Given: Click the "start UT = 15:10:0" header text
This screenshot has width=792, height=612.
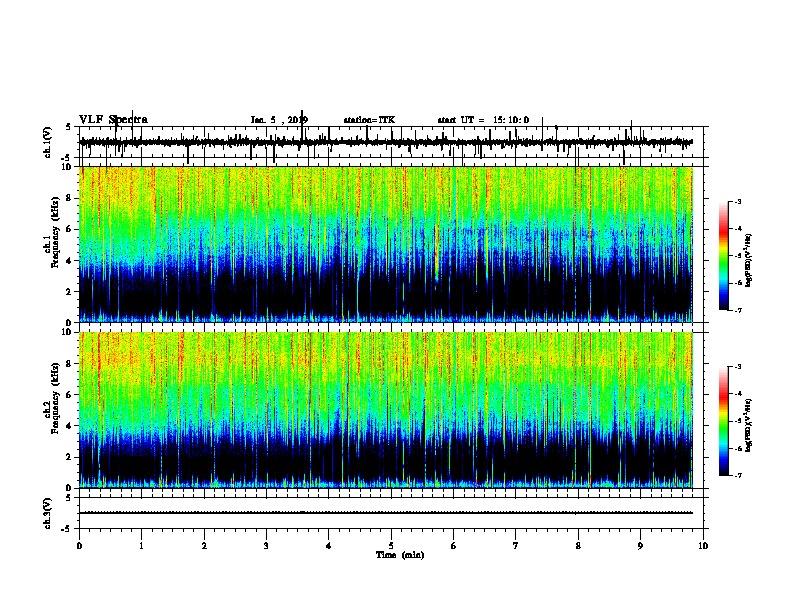Looking at the screenshot, I should pyautogui.click(x=483, y=120).
